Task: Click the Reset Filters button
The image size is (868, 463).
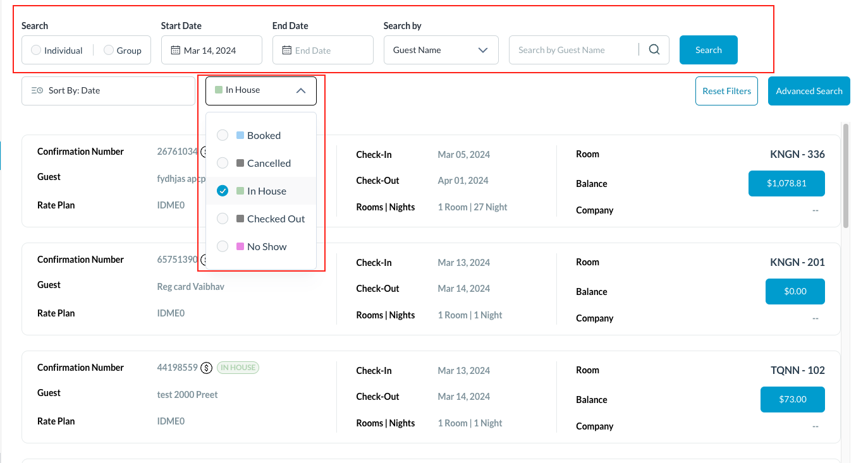Action: (x=726, y=91)
